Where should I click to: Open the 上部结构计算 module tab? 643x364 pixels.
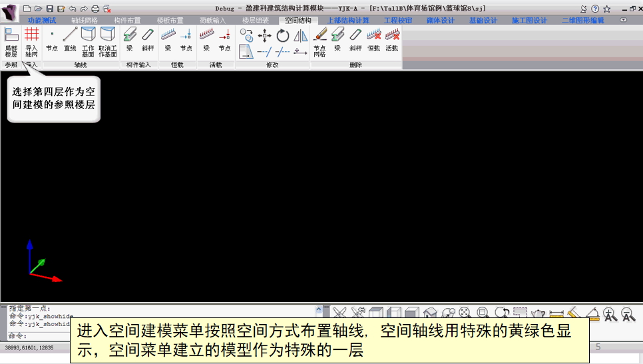point(348,20)
